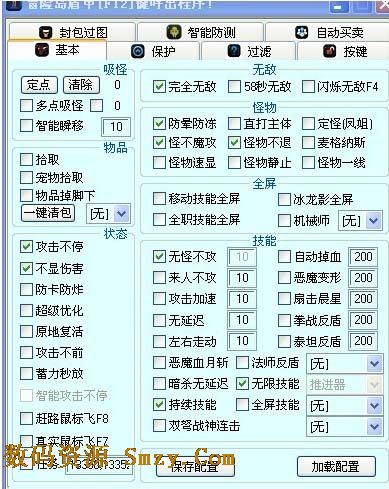The image size is (389, 489).
Task: Click the 保存配置 button
Action: point(195,466)
